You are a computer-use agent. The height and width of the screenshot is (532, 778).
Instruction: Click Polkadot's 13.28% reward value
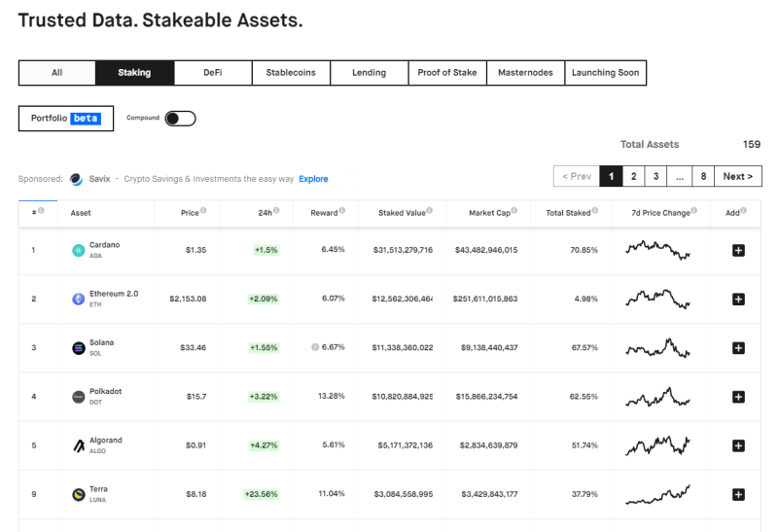coord(331,396)
